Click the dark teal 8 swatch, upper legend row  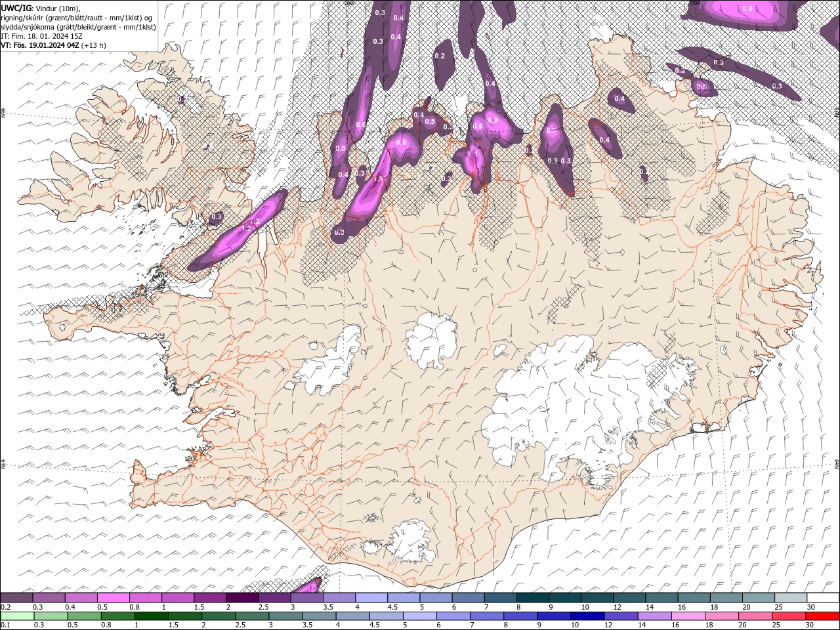(533, 598)
